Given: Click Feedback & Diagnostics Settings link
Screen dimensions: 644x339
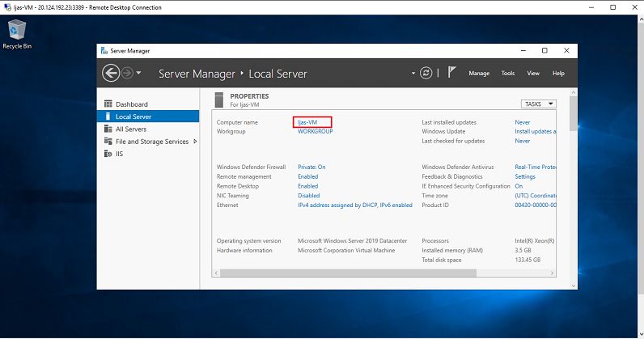Looking at the screenshot, I should coord(525,176).
